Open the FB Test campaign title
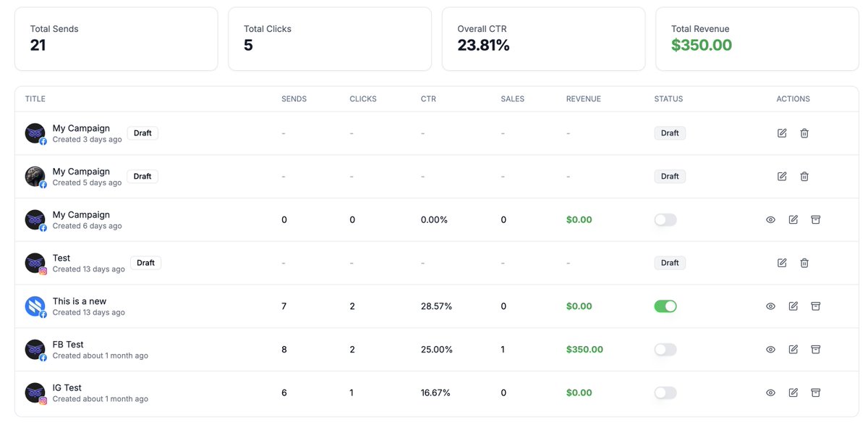 [x=68, y=345]
